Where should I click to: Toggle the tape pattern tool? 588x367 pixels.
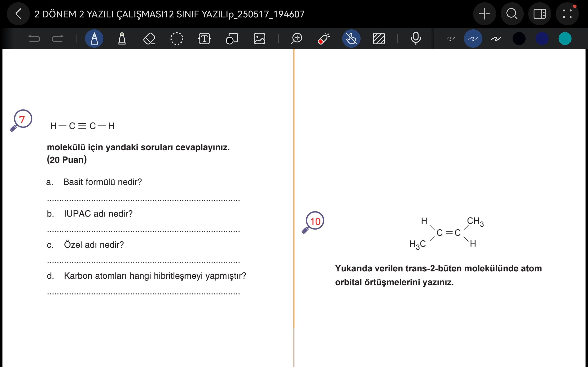click(379, 39)
